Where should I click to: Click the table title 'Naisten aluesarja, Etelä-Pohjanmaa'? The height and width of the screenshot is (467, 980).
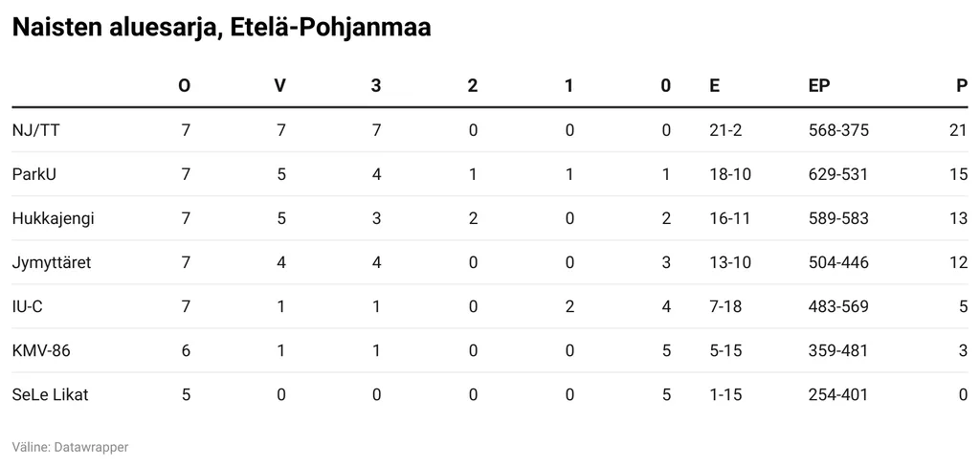221,28
